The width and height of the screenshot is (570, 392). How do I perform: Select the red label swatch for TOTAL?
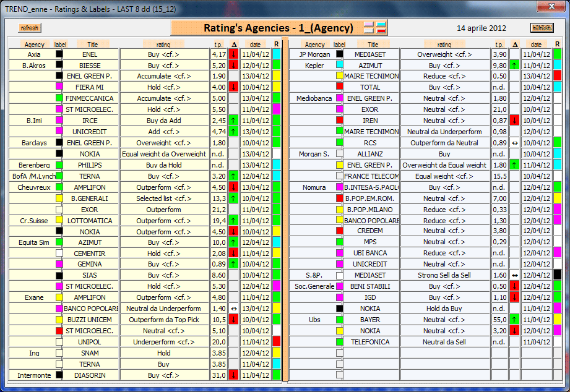pos(340,87)
